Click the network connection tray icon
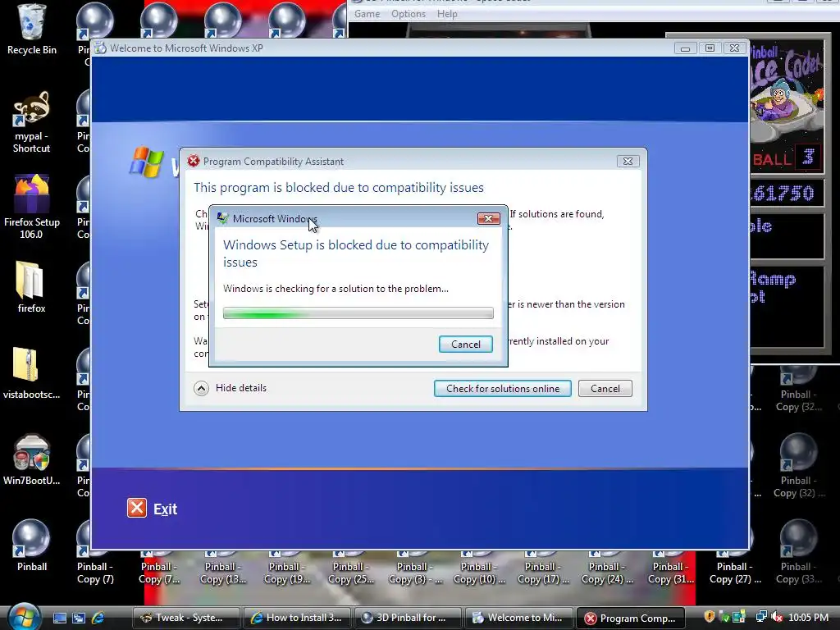 point(760,617)
